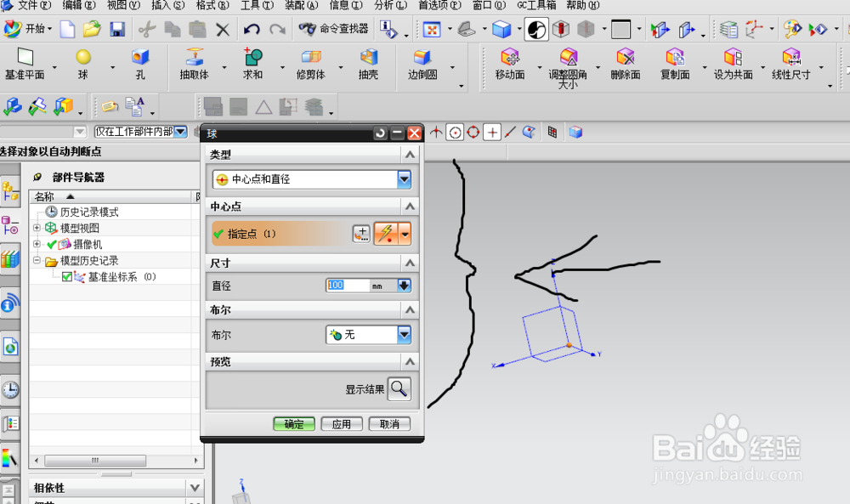Open the Analysis (分析) menu
Screen dimensions: 850x504
[x=390, y=5]
